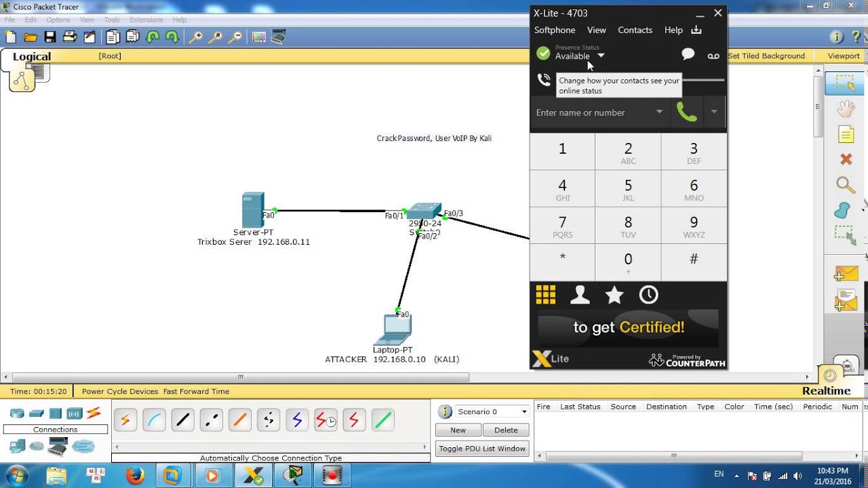Click the Laptop-PT attacker device
Viewport: 868px width, 488px height.
pyautogui.click(x=393, y=331)
